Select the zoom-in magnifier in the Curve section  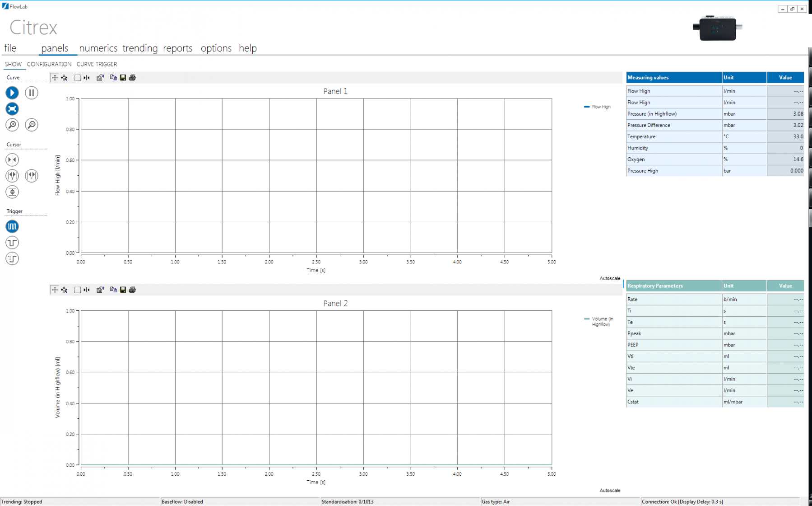pyautogui.click(x=12, y=125)
